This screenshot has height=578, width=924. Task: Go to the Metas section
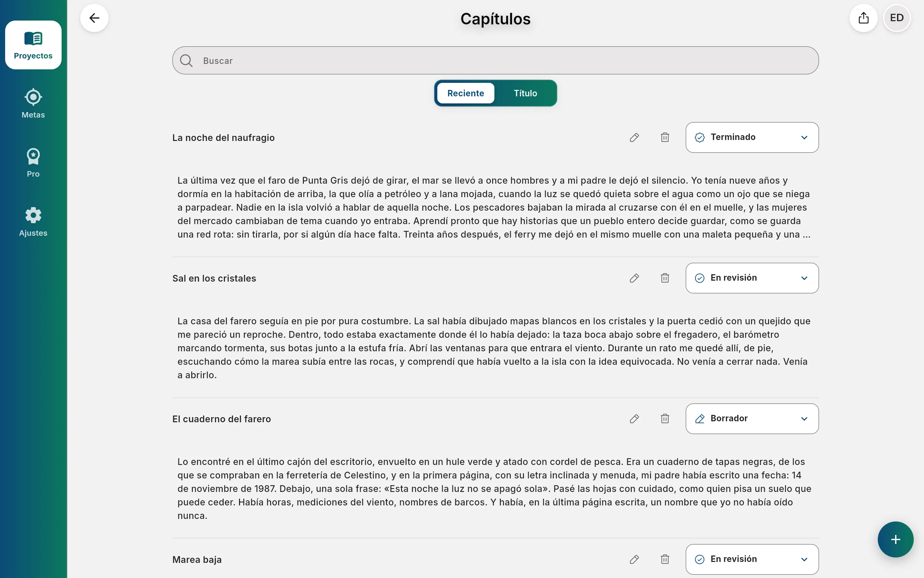pos(33,104)
